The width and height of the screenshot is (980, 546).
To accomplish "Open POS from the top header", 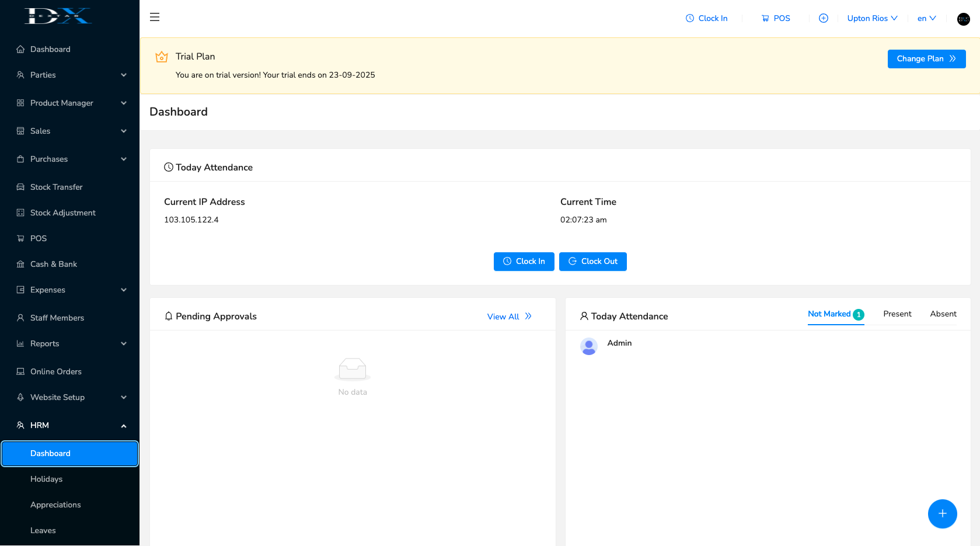I will (x=776, y=18).
